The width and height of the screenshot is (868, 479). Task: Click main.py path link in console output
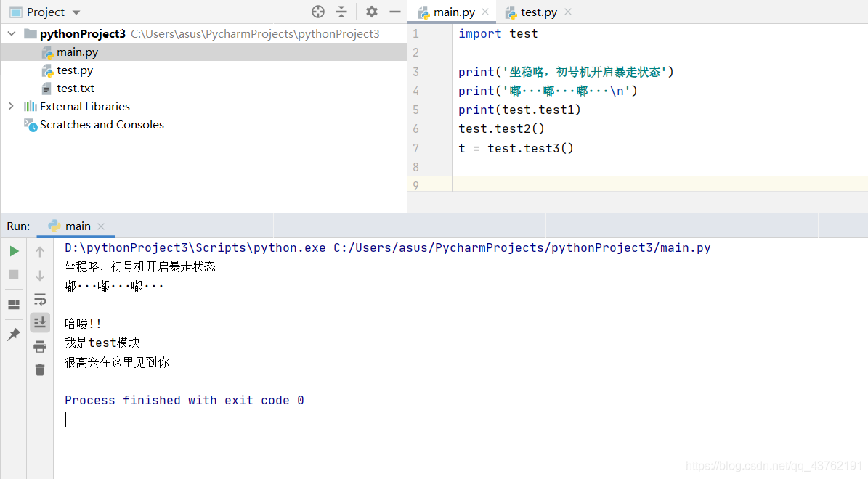522,247
